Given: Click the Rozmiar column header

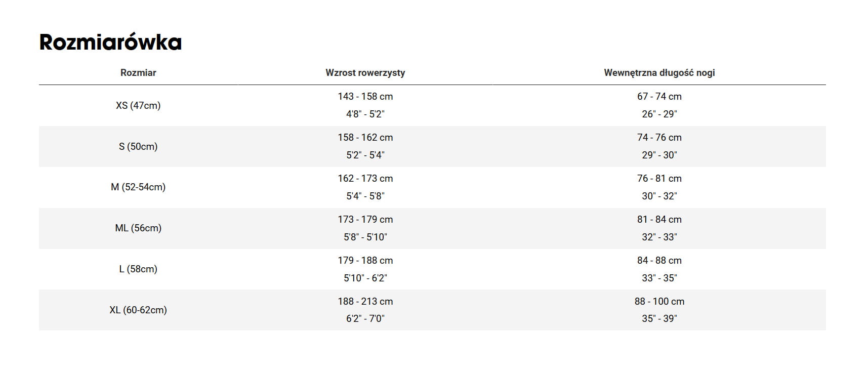Looking at the screenshot, I should (138, 73).
